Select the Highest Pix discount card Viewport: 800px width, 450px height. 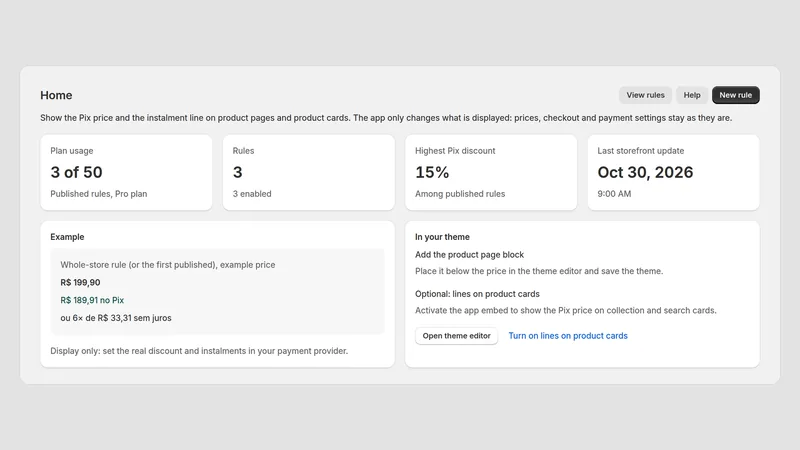(x=491, y=172)
